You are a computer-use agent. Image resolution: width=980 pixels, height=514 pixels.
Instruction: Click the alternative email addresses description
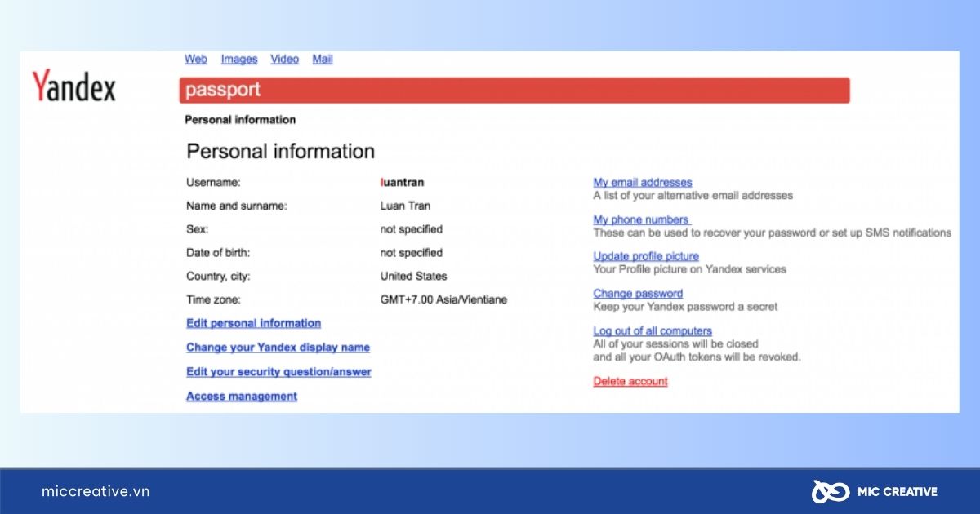pyautogui.click(x=693, y=196)
